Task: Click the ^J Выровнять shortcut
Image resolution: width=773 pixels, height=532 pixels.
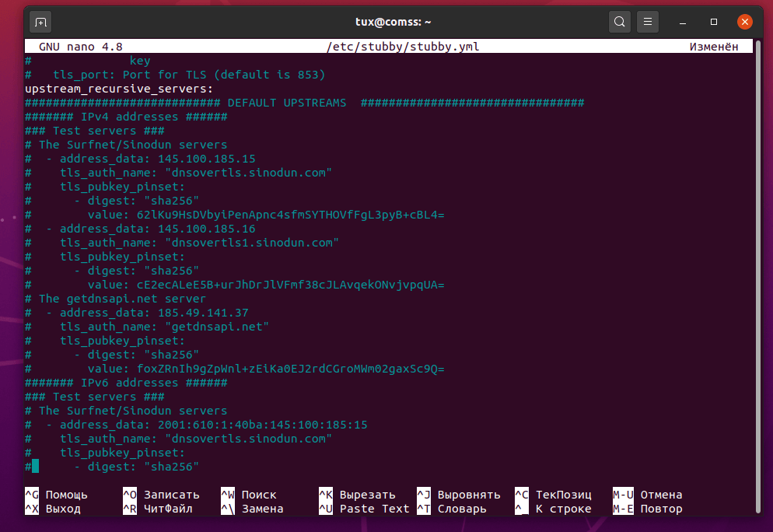Action: coord(459,495)
